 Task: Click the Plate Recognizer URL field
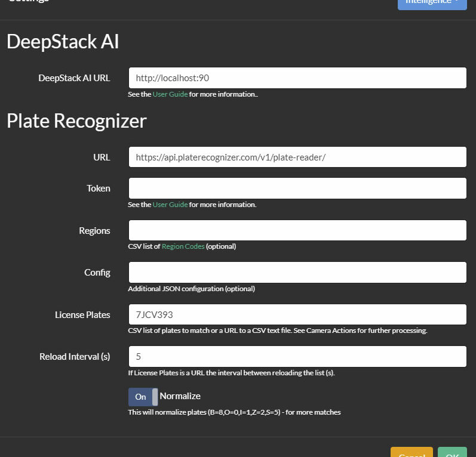(x=297, y=157)
